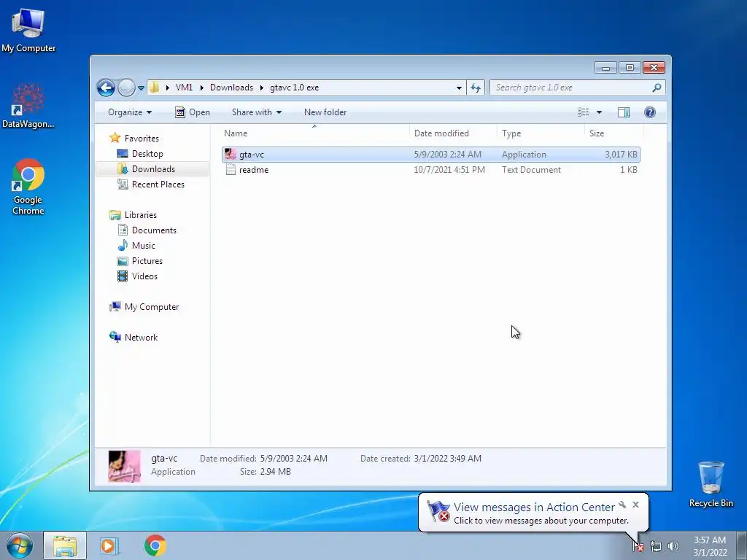The image size is (747, 560).
Task: Click Network in the navigation pane
Action: click(141, 338)
